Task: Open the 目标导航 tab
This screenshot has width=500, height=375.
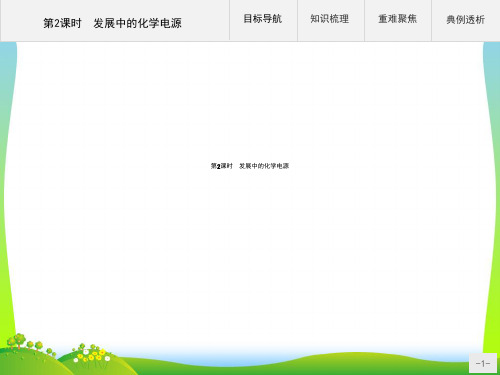Action: [263, 20]
